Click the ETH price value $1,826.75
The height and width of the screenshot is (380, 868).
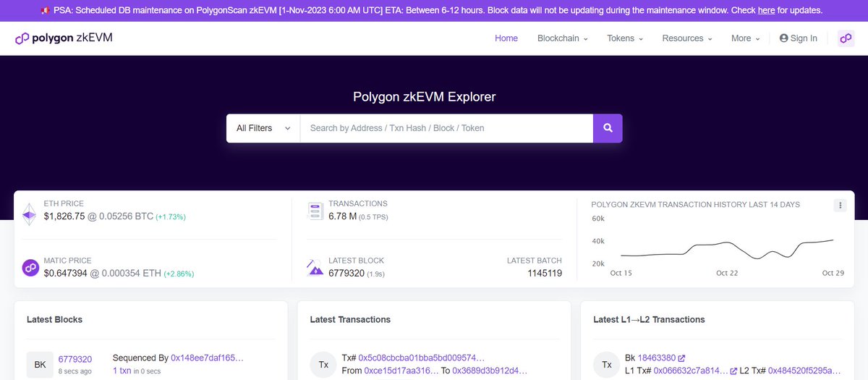tap(64, 216)
